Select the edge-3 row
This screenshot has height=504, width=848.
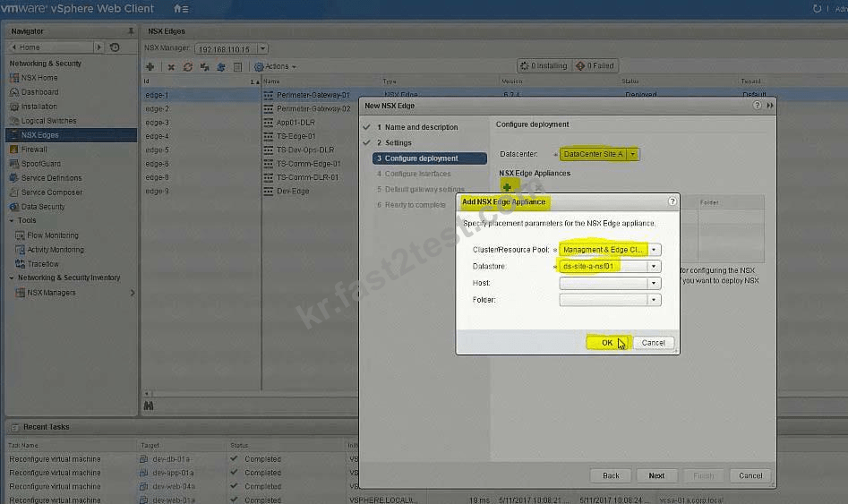158,123
